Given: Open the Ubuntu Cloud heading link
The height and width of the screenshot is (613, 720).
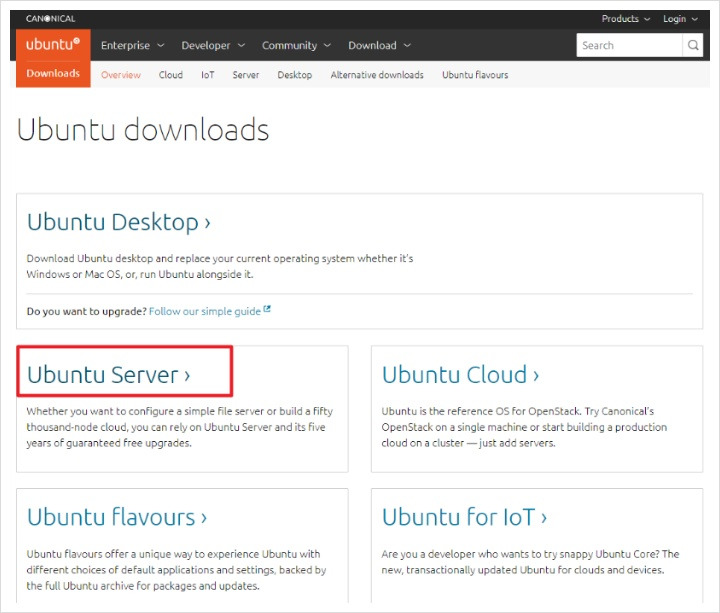Looking at the screenshot, I should click(460, 375).
